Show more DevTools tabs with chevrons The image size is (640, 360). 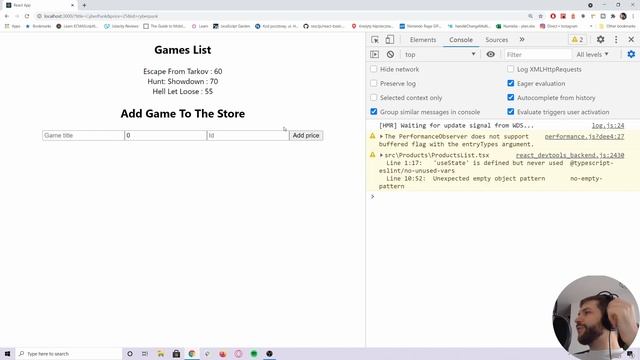pyautogui.click(x=522, y=40)
